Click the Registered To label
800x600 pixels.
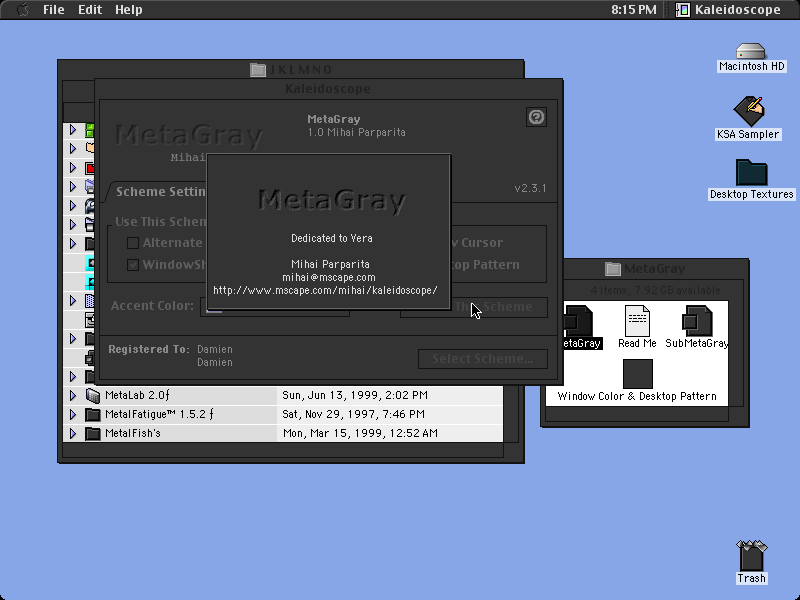[x=148, y=349]
